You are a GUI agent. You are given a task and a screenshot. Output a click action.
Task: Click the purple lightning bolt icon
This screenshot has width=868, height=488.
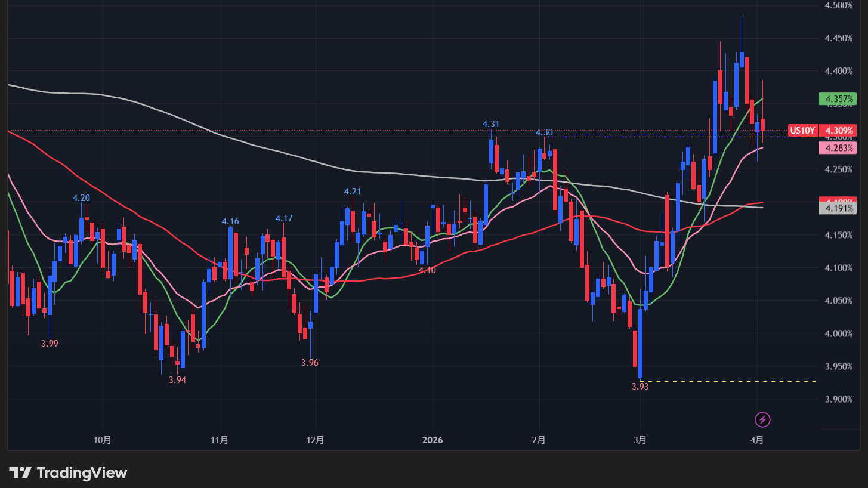[762, 420]
